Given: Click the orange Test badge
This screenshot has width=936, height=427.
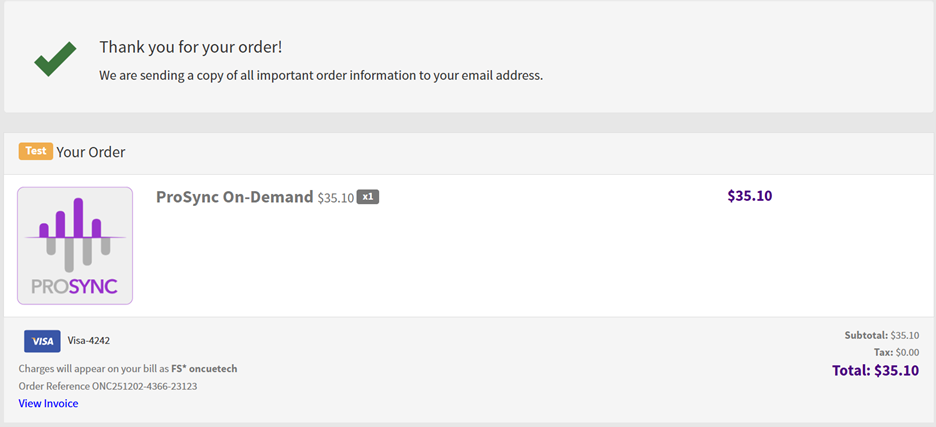Looking at the screenshot, I should [35, 151].
